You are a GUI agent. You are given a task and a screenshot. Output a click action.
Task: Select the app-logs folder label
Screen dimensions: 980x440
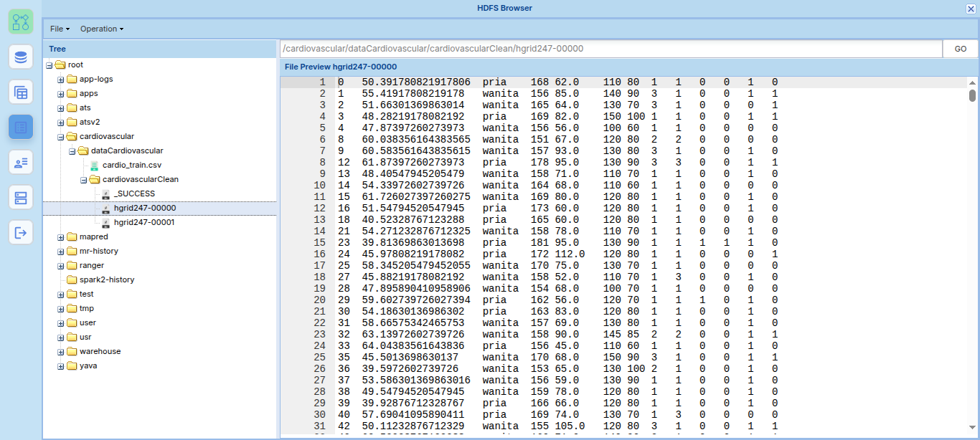pos(96,79)
